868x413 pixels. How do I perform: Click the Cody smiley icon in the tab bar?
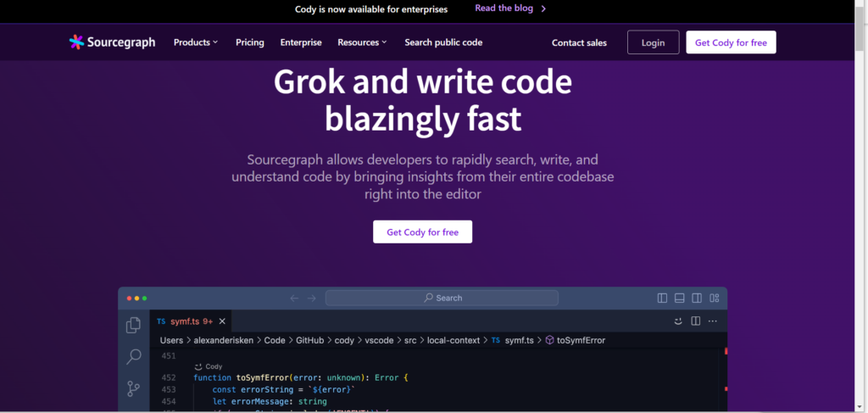click(678, 321)
